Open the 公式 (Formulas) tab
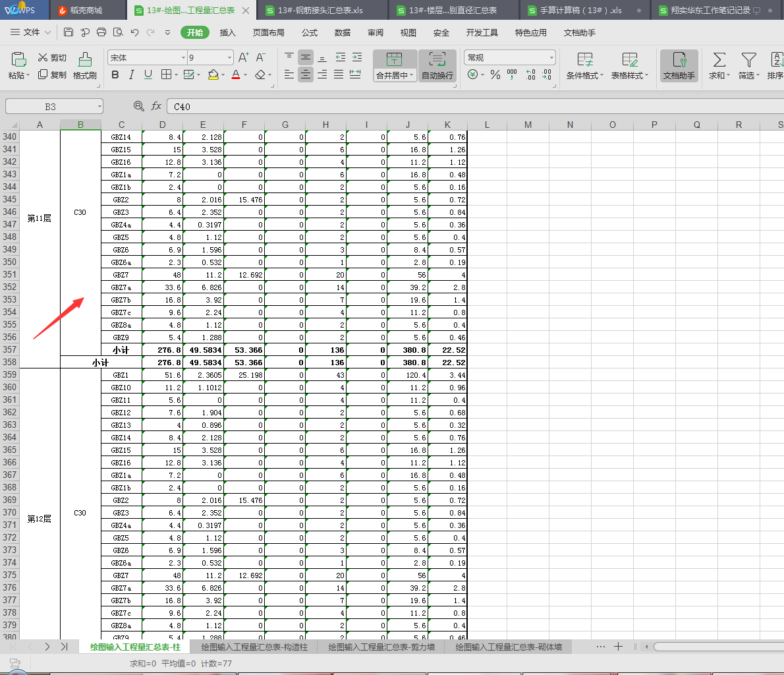 310,32
